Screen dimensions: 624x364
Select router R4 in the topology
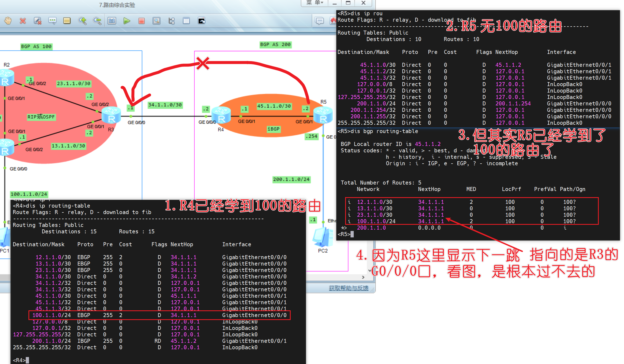point(221,116)
